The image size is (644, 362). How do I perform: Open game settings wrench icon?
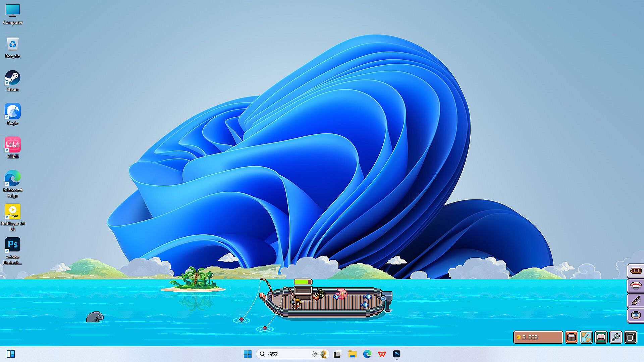615,337
